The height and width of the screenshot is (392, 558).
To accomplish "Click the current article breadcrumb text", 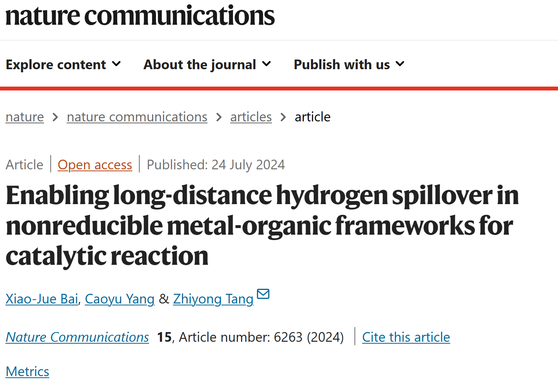I will (313, 117).
